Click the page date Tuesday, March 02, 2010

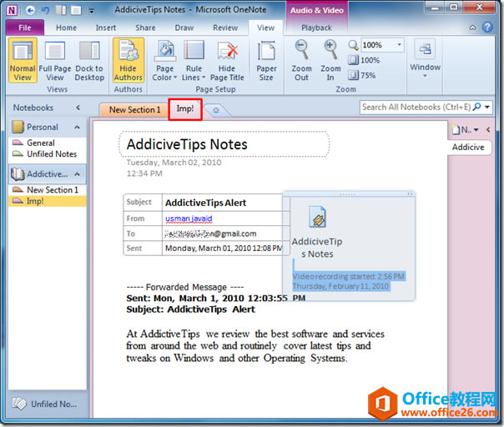pos(174,163)
